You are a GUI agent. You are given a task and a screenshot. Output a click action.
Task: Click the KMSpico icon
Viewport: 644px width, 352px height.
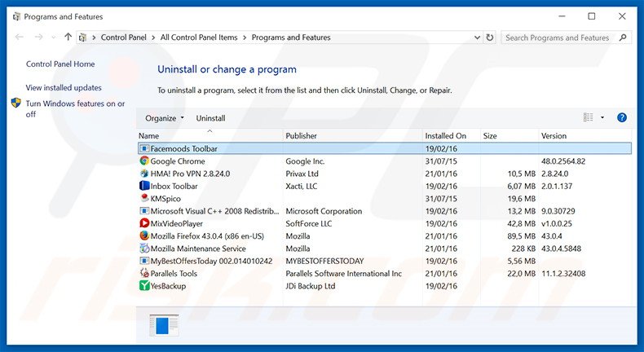pyautogui.click(x=144, y=198)
